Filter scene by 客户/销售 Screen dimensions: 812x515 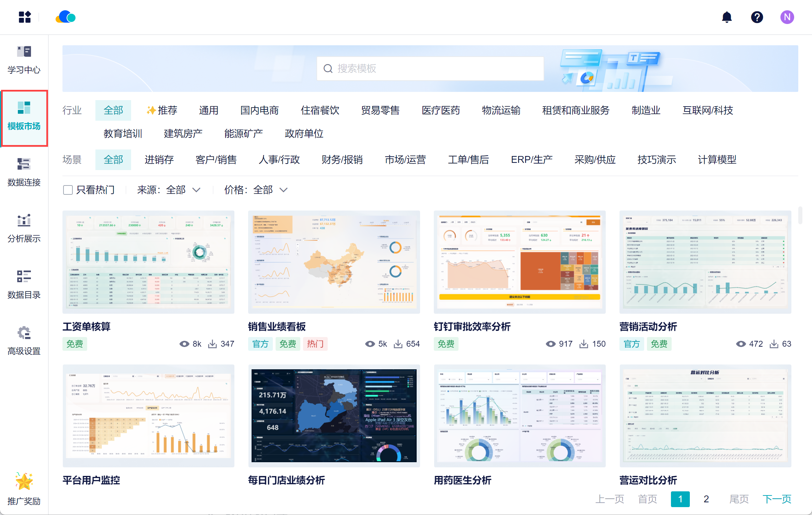click(x=216, y=160)
